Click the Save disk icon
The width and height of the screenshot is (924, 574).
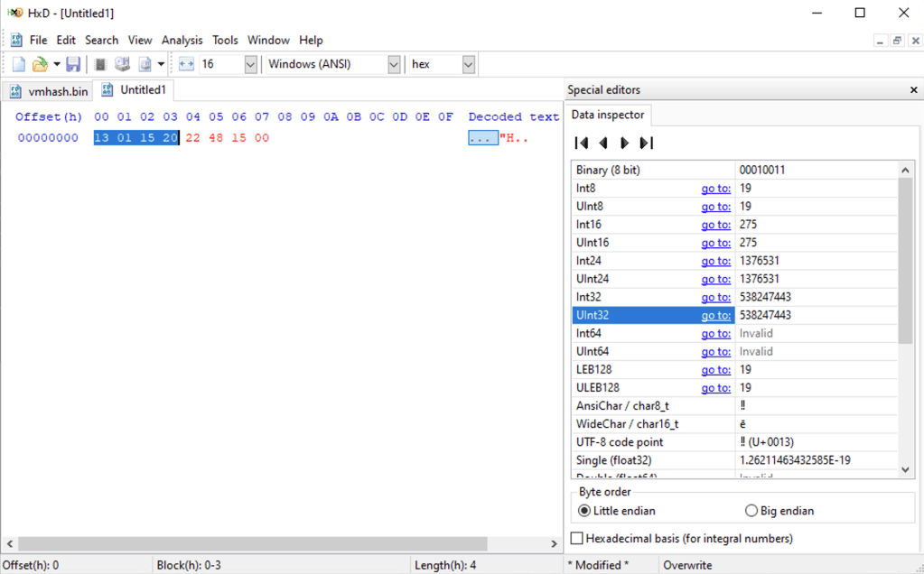tap(73, 64)
